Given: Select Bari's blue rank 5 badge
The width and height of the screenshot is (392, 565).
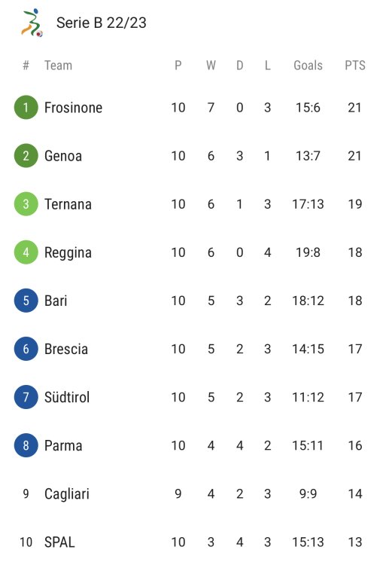Looking at the screenshot, I should (26, 301).
